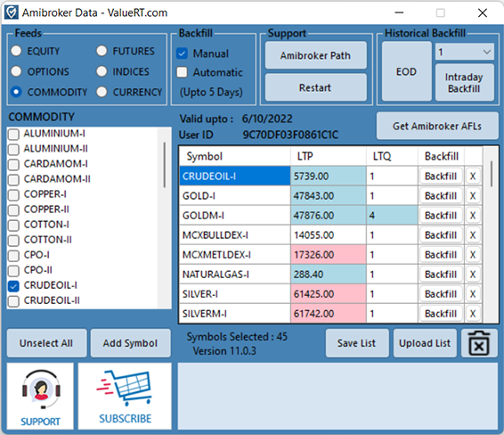
Task: Click Backfill button for GOLD-I
Action: pos(441,195)
